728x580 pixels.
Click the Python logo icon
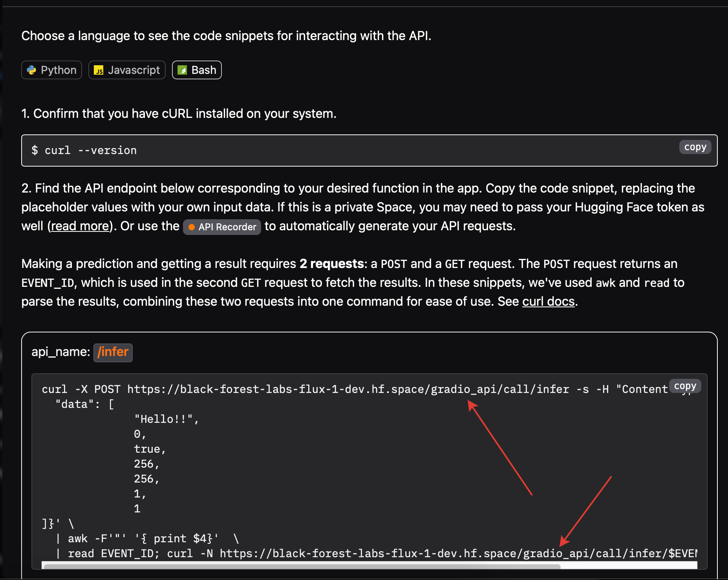[31, 70]
